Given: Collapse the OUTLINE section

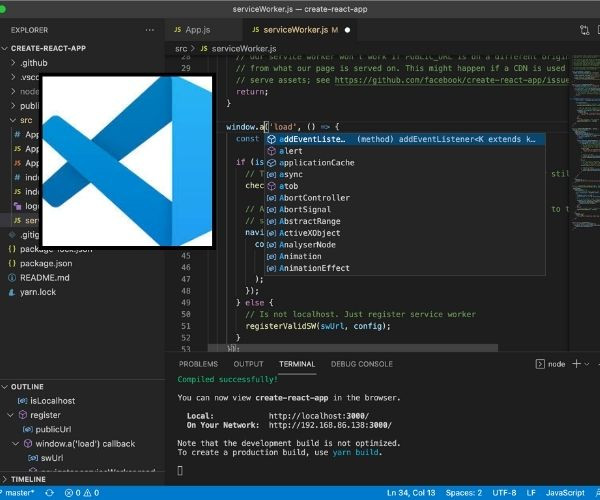Looking at the screenshot, I should tap(5, 387).
